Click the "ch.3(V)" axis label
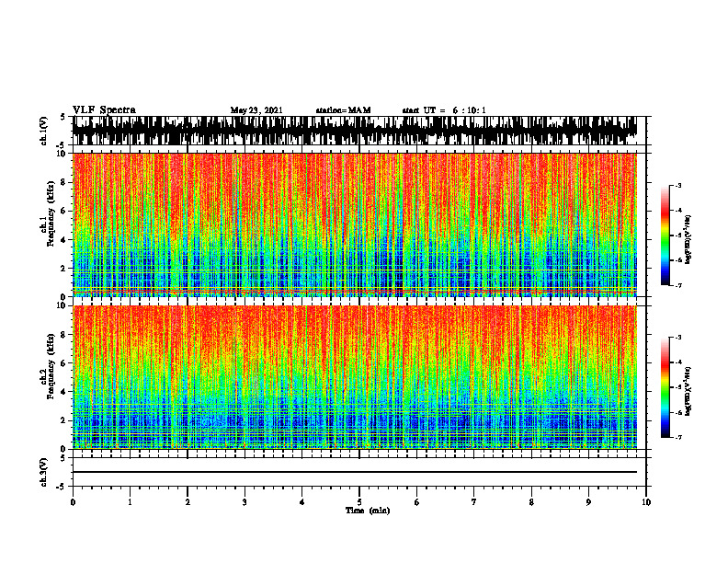Screen dimensions: 728x563 pyautogui.click(x=43, y=473)
